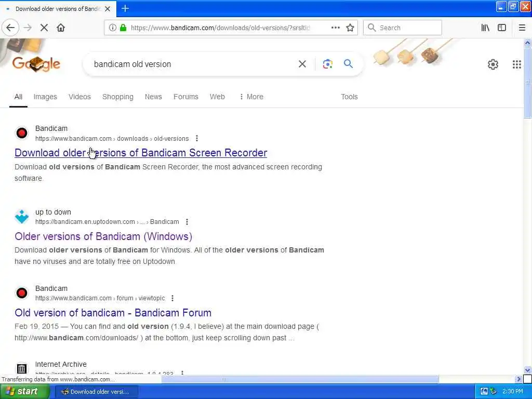Open options for Bandicam old-versions result
The image size is (532, 399).
(197, 138)
